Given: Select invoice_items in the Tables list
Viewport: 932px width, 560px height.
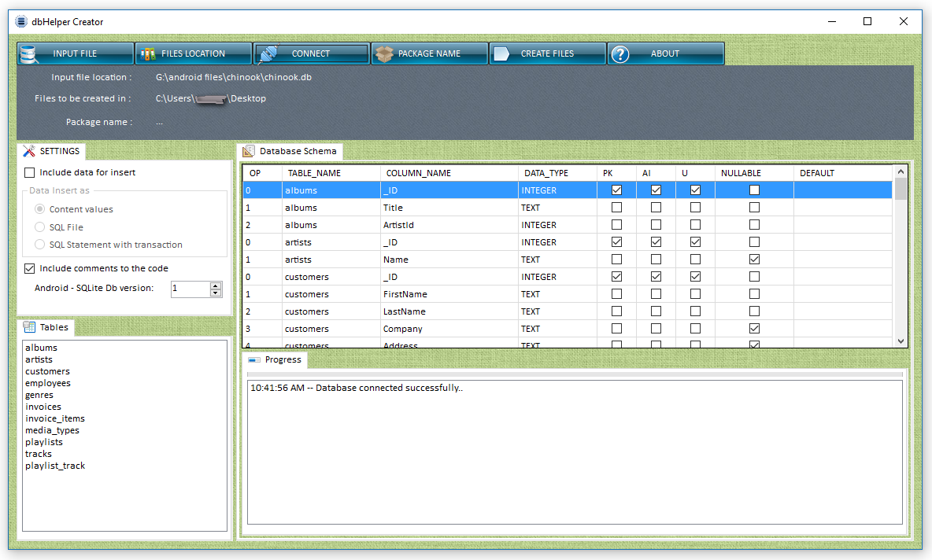Looking at the screenshot, I should click(x=54, y=418).
